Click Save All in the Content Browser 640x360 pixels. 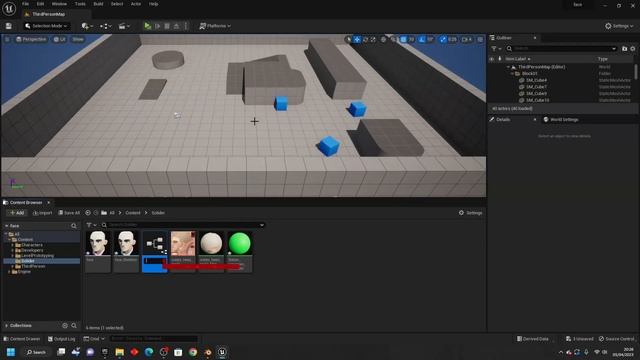coord(69,213)
